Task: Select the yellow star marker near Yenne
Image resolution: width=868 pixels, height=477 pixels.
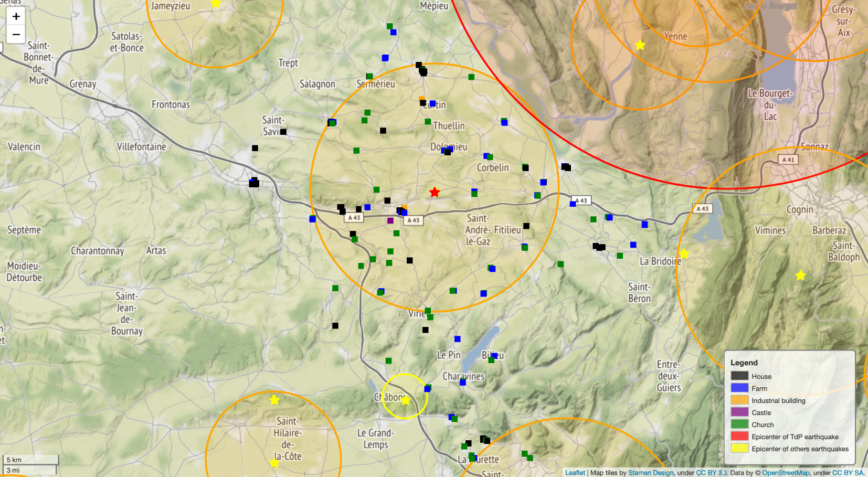Action: click(640, 46)
